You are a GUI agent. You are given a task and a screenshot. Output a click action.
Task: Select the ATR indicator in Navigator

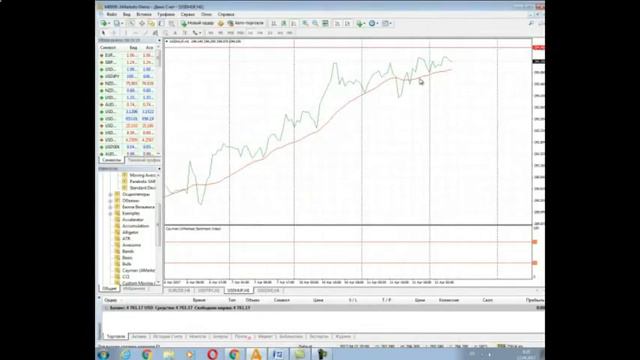point(127,239)
